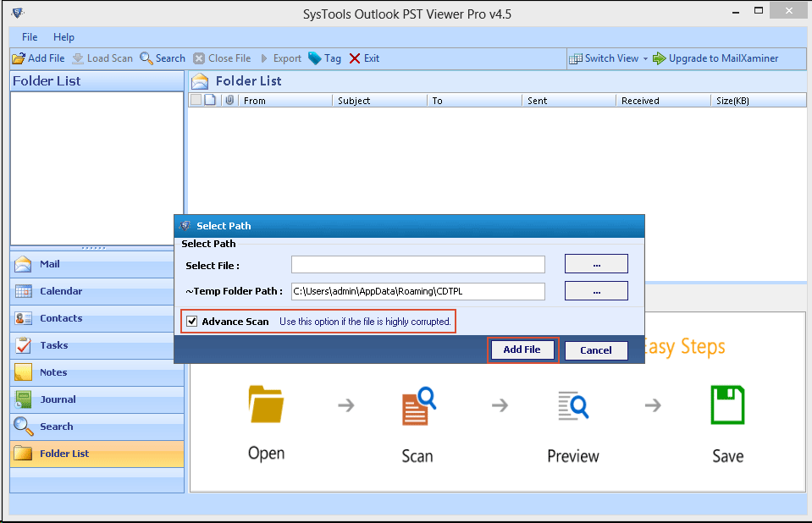Open the Help menu
Image resolution: width=812 pixels, height=523 pixels.
64,37
